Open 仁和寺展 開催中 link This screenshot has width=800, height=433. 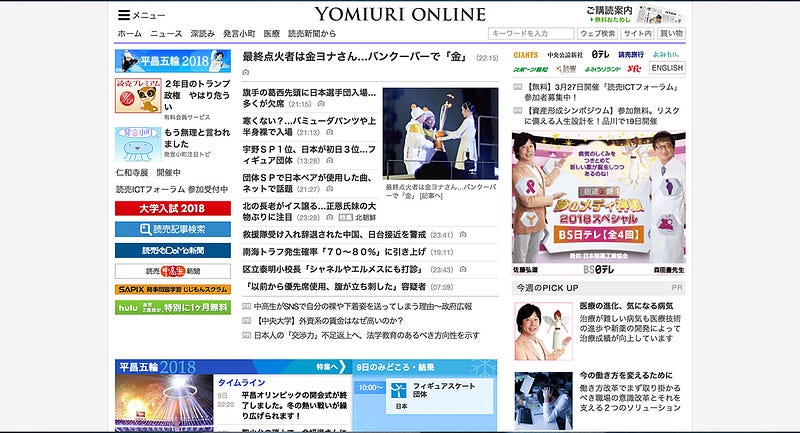pyautogui.click(x=148, y=172)
